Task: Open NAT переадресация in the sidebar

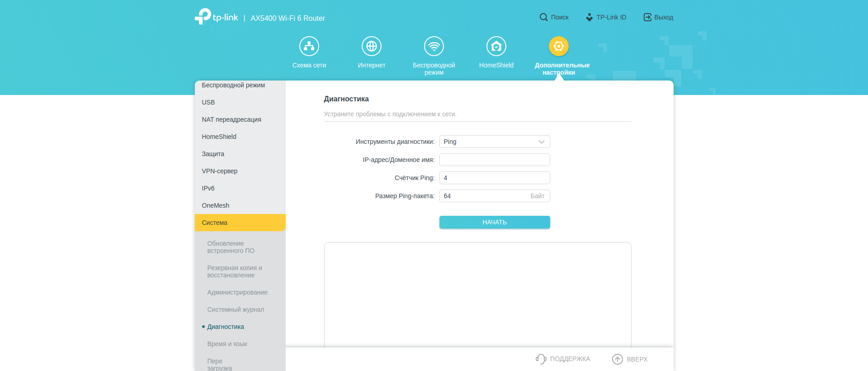Action: click(231, 119)
